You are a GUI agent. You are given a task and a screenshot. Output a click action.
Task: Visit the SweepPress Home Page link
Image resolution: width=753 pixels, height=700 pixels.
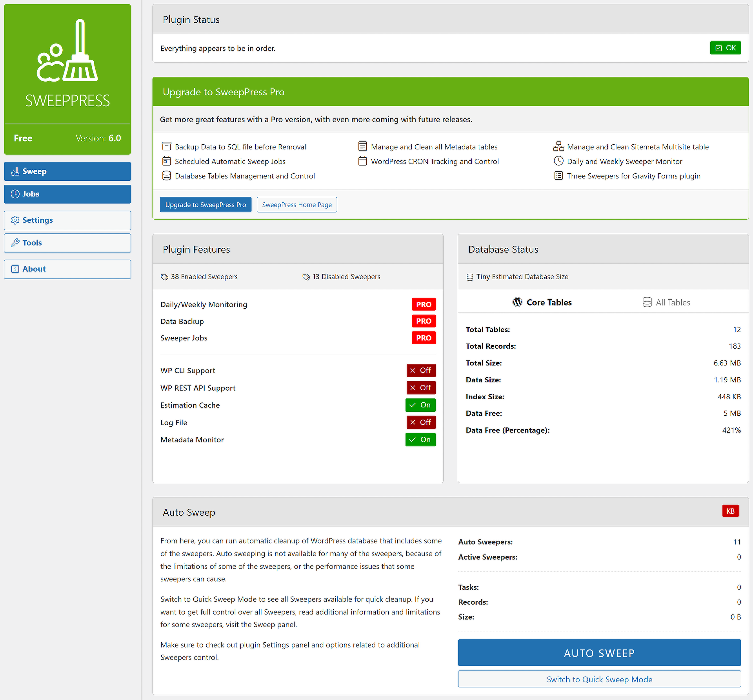[x=297, y=205]
